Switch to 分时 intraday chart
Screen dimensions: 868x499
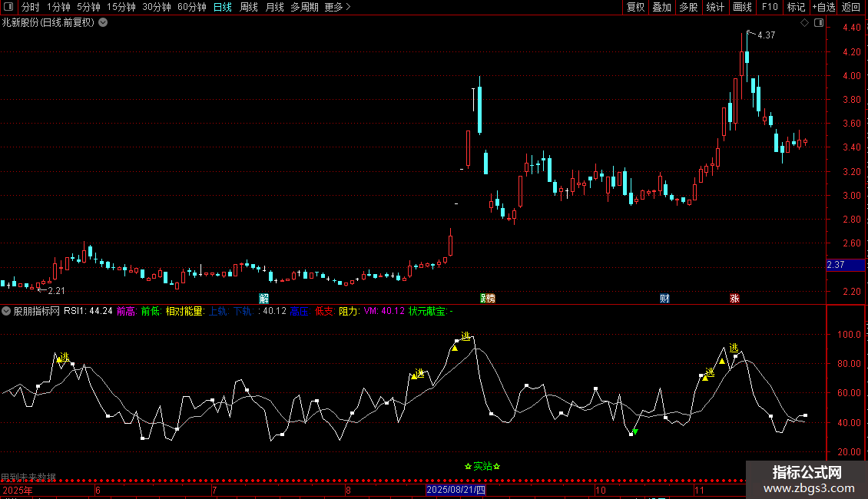coord(31,7)
